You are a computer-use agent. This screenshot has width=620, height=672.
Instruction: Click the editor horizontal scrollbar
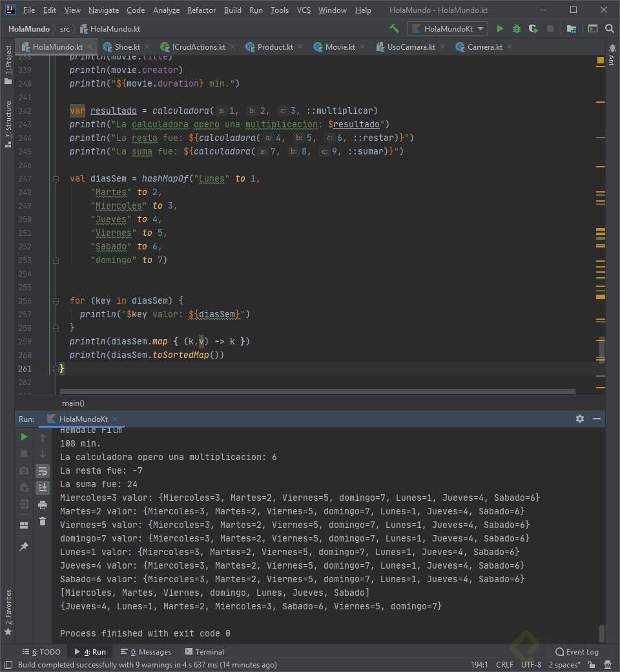316,392
